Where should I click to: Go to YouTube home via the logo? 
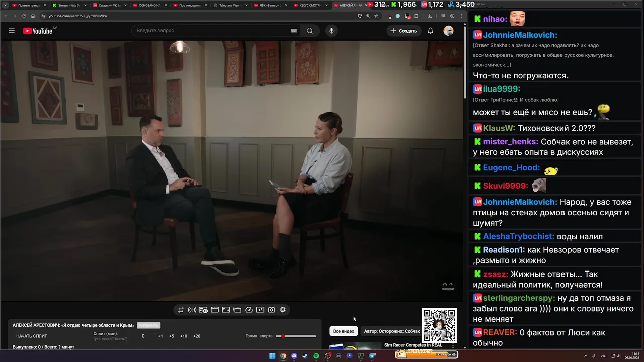coord(37,31)
